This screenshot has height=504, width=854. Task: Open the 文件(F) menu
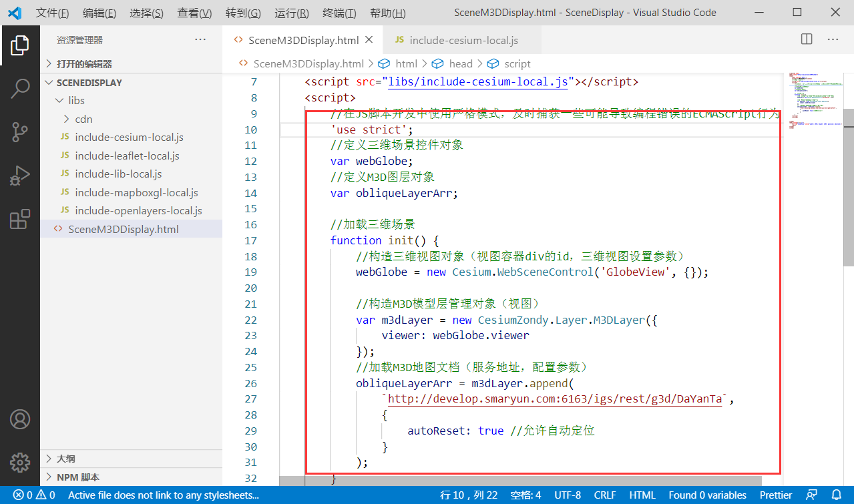tap(52, 13)
